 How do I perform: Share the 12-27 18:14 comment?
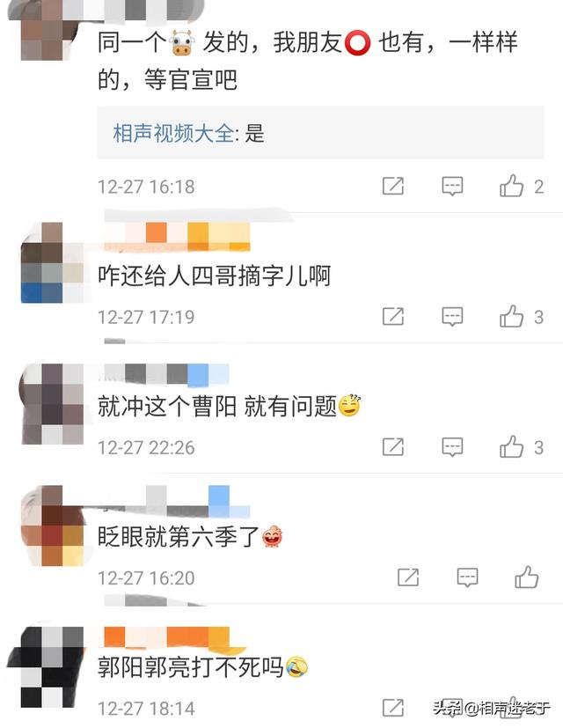(392, 708)
